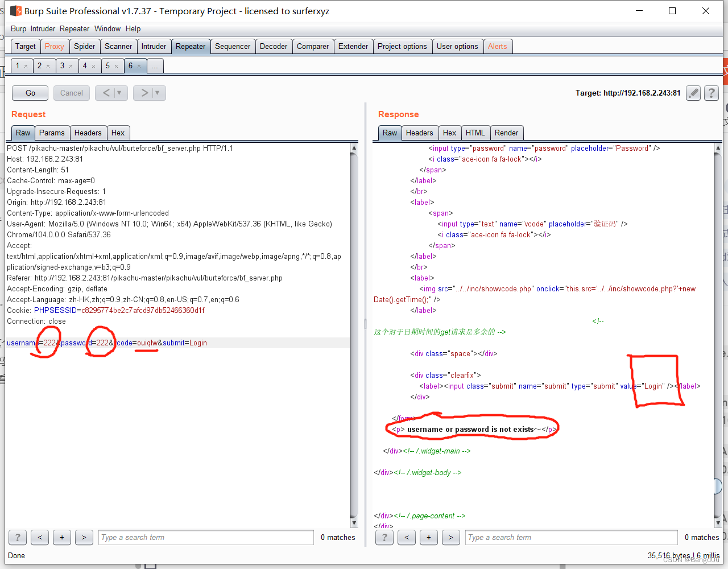
Task: Go to previous match in request search
Action: [40, 537]
